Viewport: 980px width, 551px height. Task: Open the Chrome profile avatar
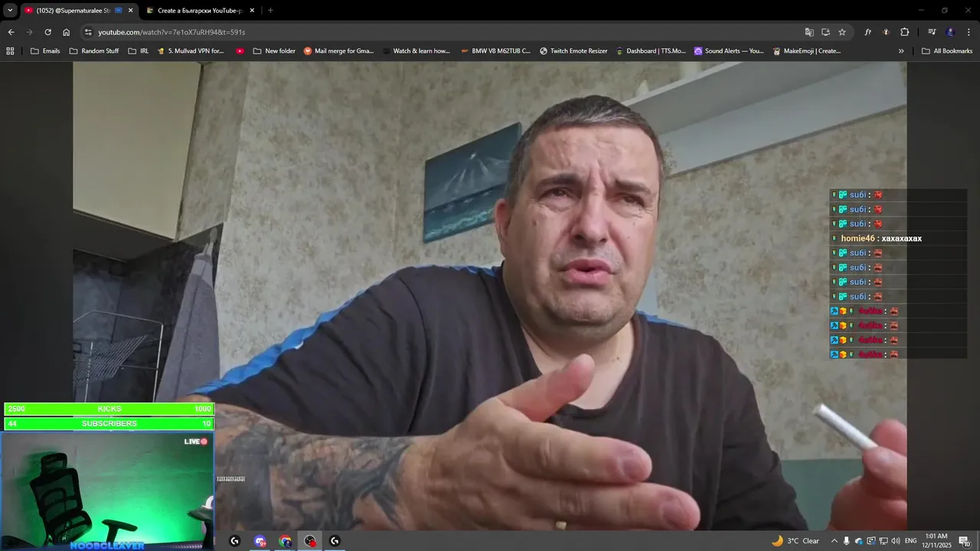950,32
